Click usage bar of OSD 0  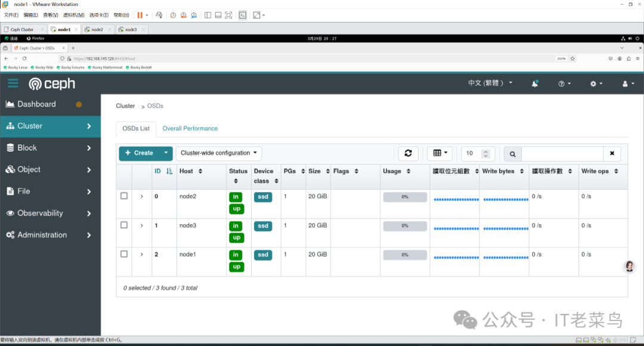coord(405,197)
